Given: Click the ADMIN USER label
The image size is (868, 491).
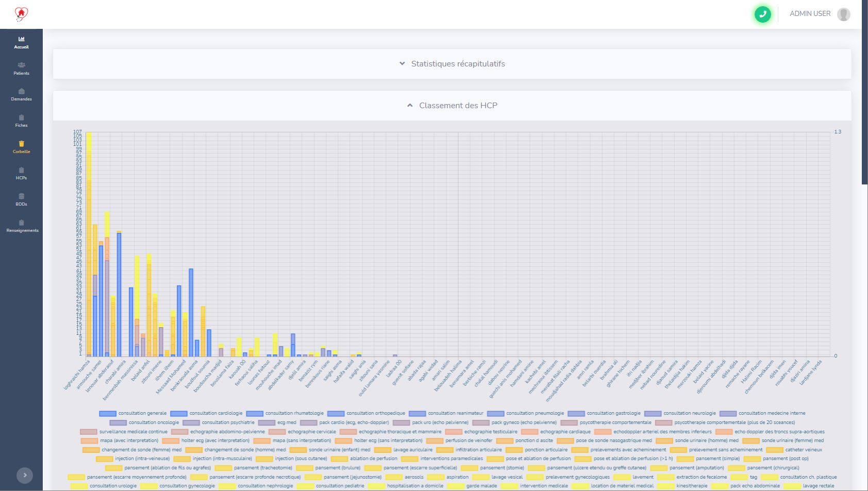Looking at the screenshot, I should pos(810,14).
